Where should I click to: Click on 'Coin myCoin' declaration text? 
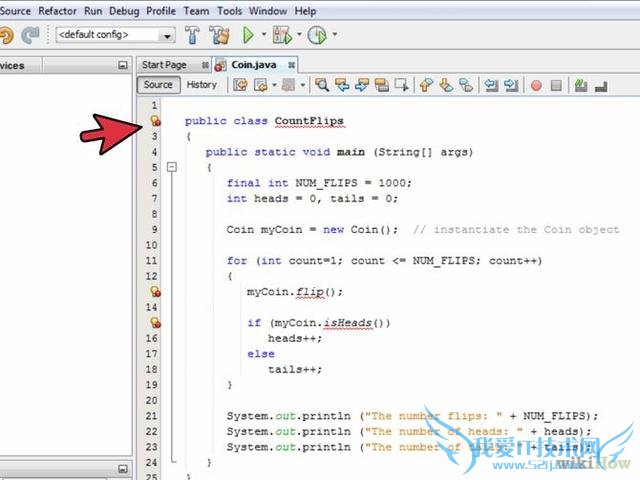pyautogui.click(x=264, y=230)
